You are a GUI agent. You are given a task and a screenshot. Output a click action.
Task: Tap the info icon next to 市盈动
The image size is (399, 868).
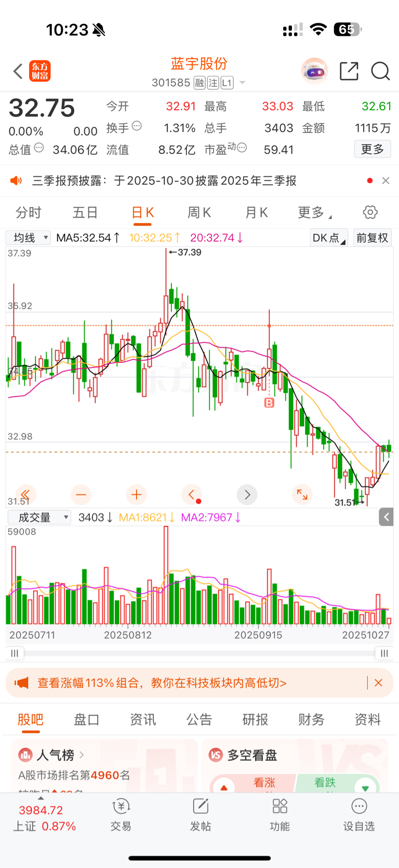(x=242, y=148)
